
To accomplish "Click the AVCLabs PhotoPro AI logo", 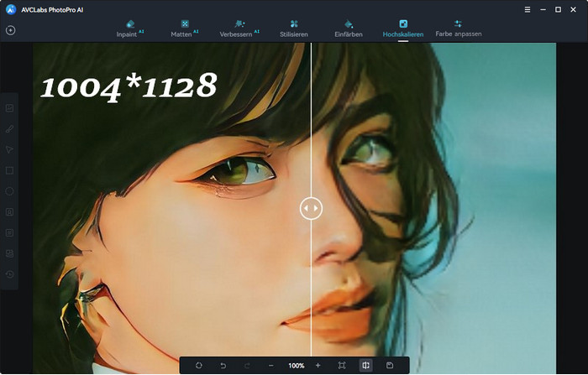I will point(11,10).
